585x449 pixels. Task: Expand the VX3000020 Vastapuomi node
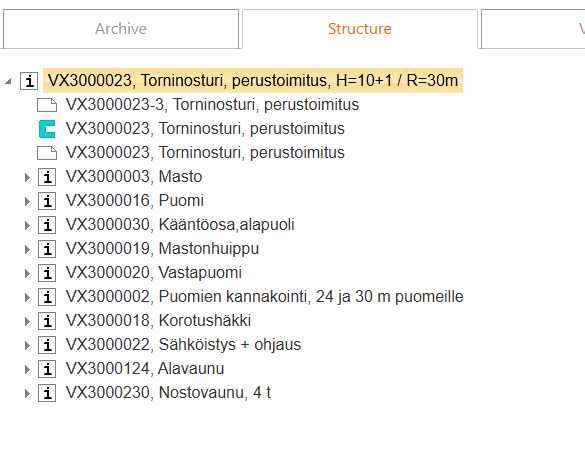pos(27,273)
